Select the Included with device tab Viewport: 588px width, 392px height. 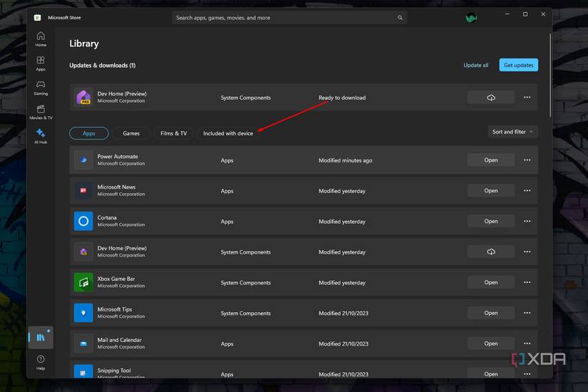[228, 133]
